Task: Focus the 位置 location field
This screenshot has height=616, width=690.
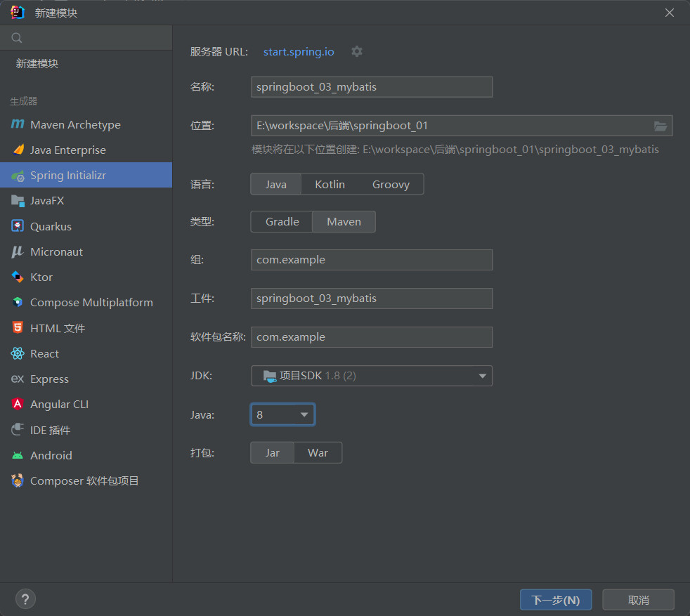Action: (x=462, y=126)
